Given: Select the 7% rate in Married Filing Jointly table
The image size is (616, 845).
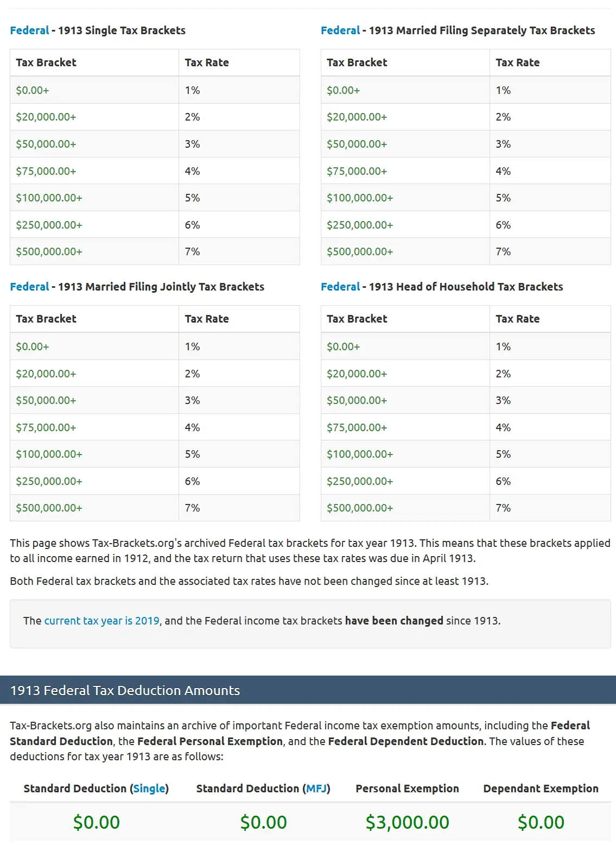Looking at the screenshot, I should click(192, 508).
